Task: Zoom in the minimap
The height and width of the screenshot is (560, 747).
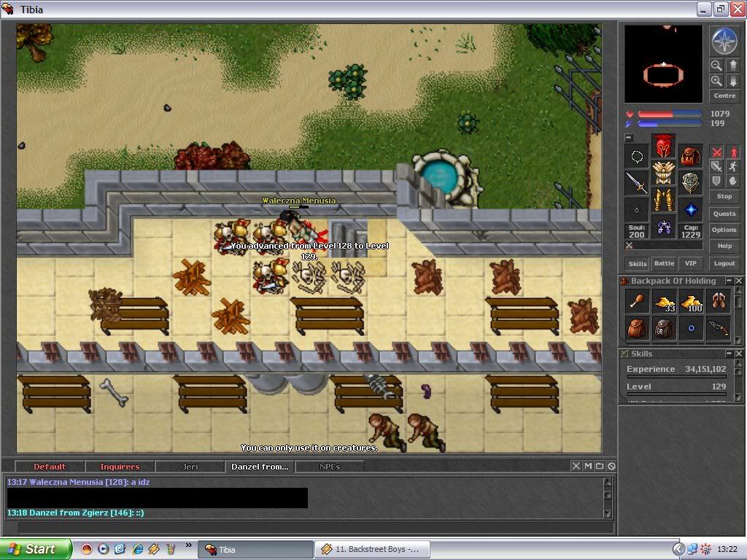Action: [716, 81]
